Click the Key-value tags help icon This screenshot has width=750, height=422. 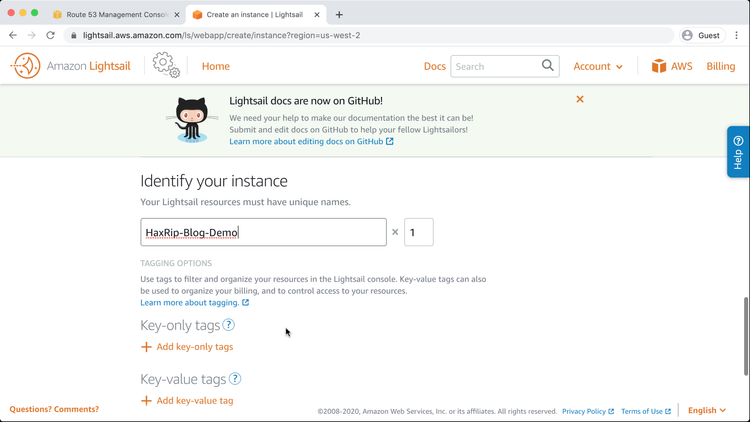coord(235,379)
